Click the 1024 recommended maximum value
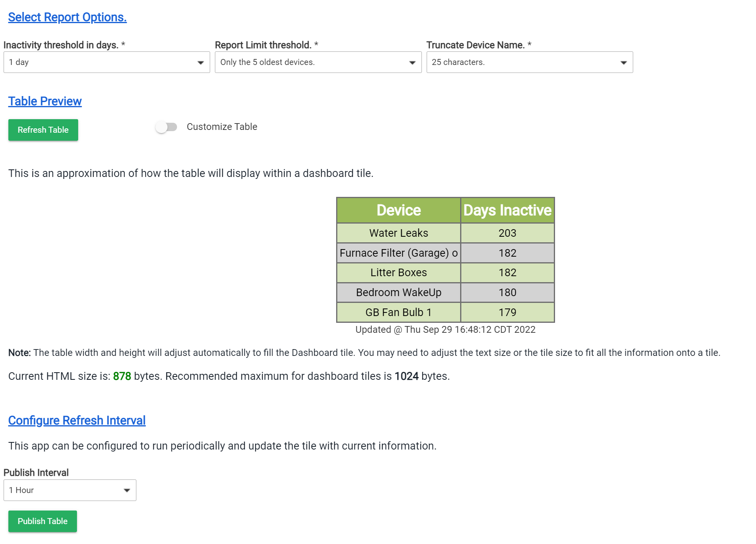This screenshot has width=756, height=544. coord(406,376)
